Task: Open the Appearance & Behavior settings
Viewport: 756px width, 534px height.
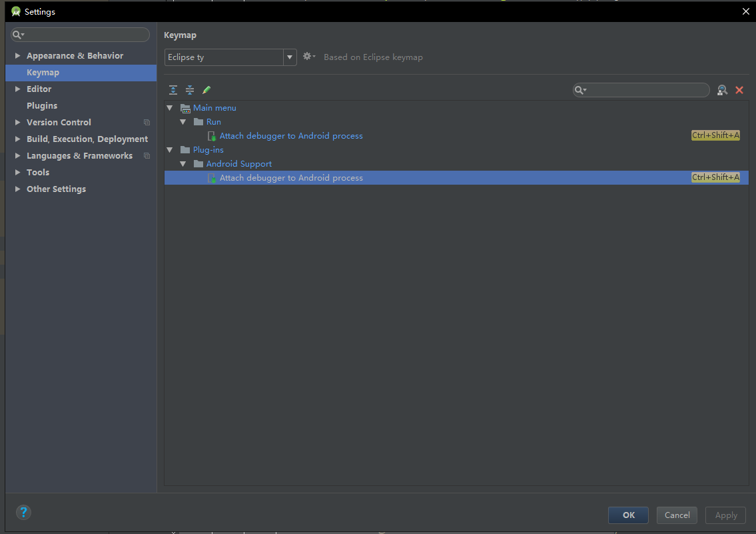Action: (x=75, y=56)
